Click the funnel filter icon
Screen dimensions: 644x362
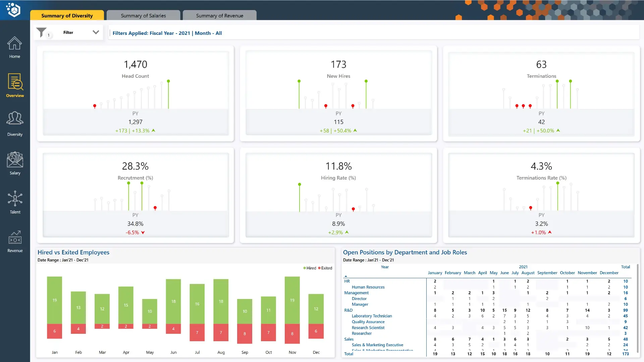click(42, 33)
